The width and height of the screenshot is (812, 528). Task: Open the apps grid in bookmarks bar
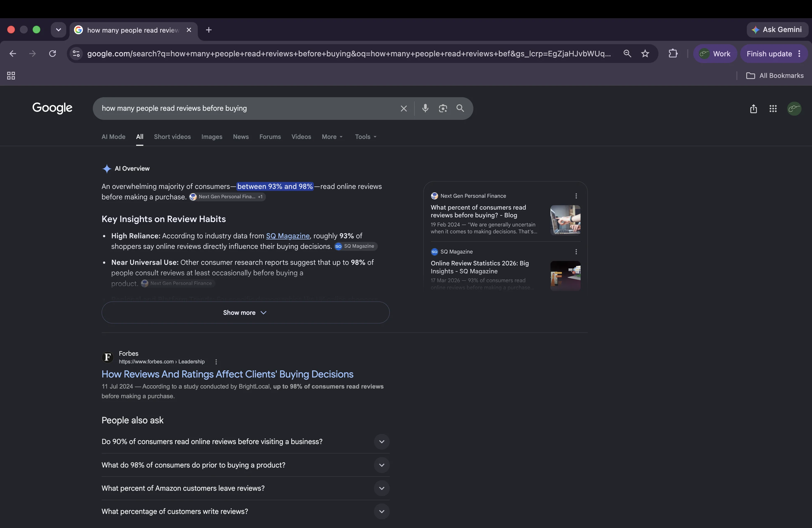(11, 76)
